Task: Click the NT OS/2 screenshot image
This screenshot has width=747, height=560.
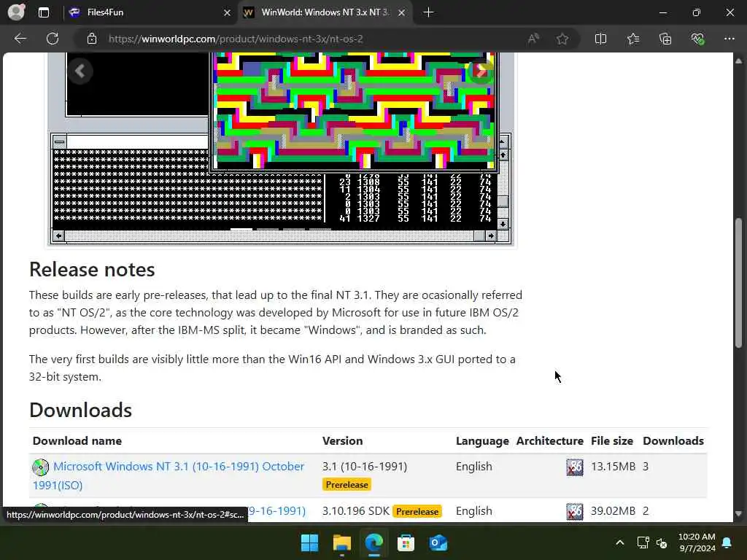Action: coord(281,149)
